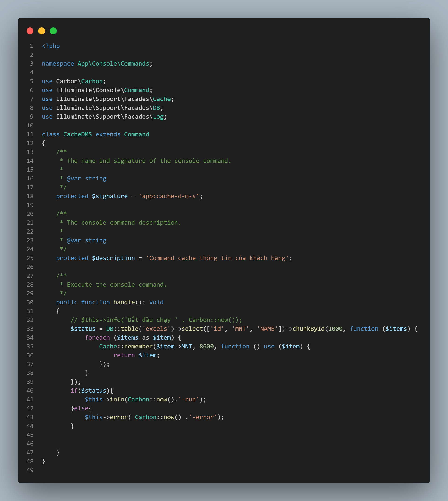Click comment 'The console command description.'
The image size is (448, 501).
[124, 223]
